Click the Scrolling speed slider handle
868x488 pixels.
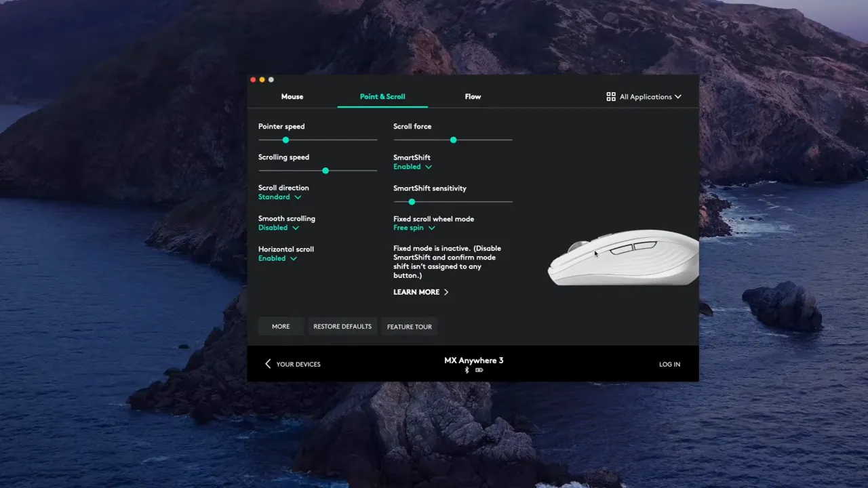(x=325, y=171)
